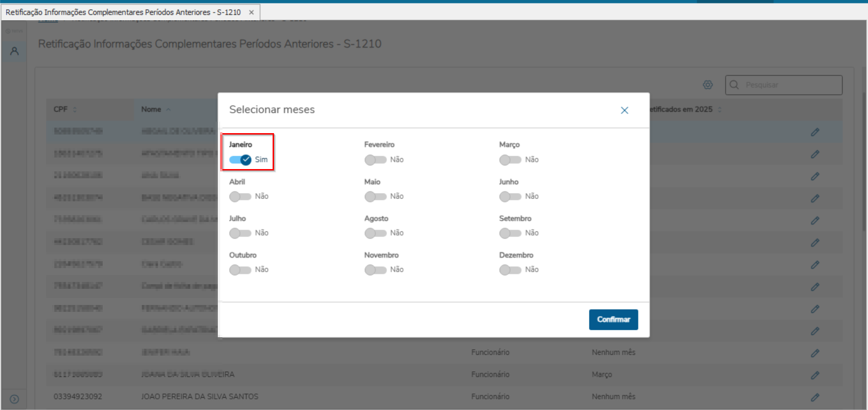Viewport: 868px width, 410px height.
Task: Open table settings gear icon
Action: click(x=708, y=85)
